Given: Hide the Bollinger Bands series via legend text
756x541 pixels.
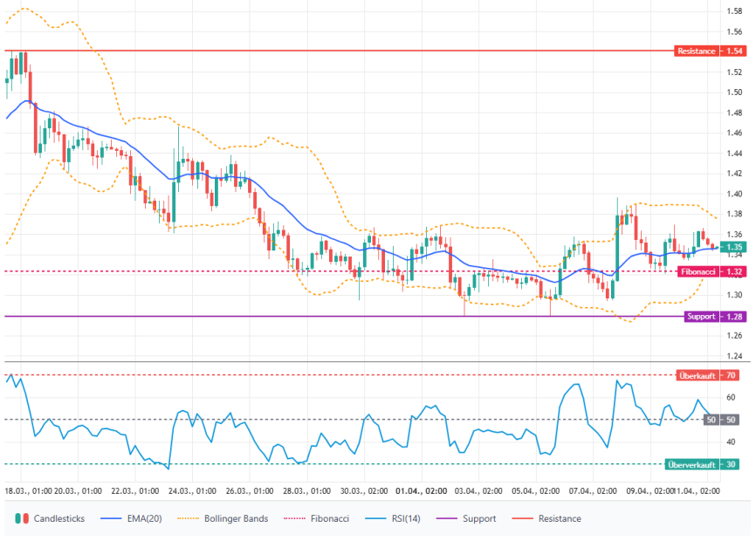Looking at the screenshot, I should click(x=236, y=518).
